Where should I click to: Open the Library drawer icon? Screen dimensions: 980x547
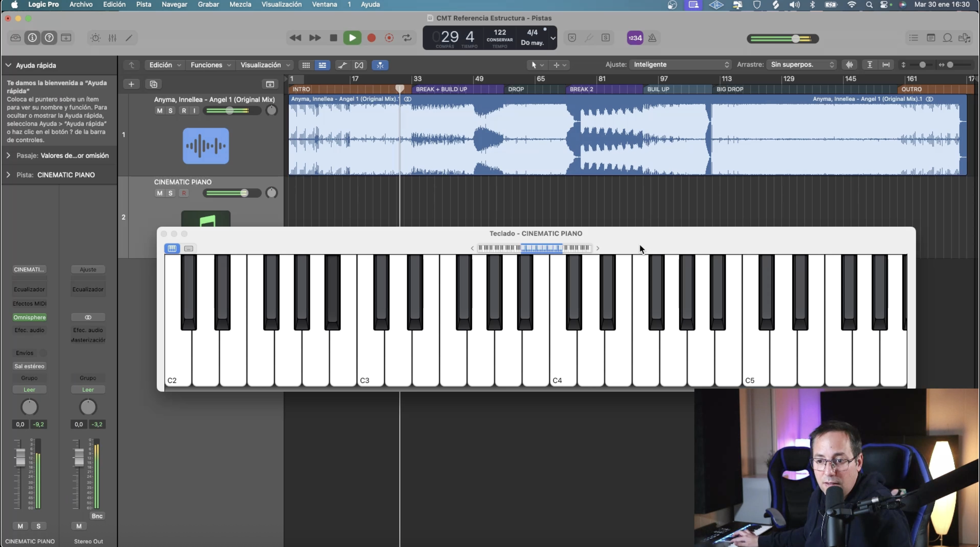(x=16, y=38)
